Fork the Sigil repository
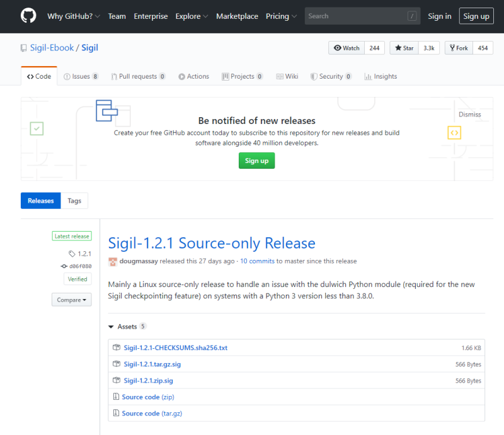This screenshot has height=435, width=504. pyautogui.click(x=459, y=48)
